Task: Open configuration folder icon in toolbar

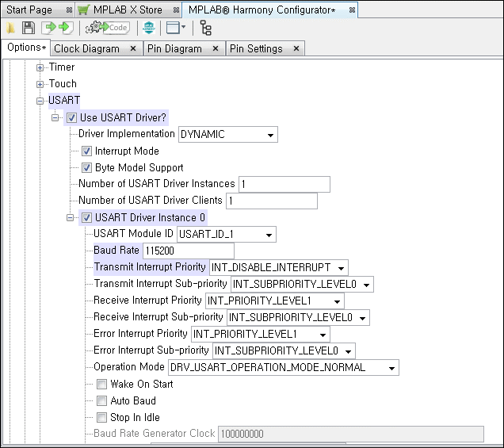Action: [x=10, y=28]
